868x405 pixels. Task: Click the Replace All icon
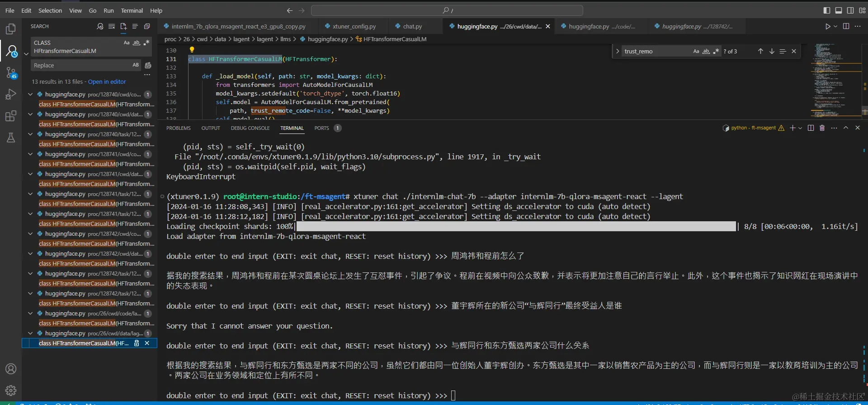[x=148, y=65]
